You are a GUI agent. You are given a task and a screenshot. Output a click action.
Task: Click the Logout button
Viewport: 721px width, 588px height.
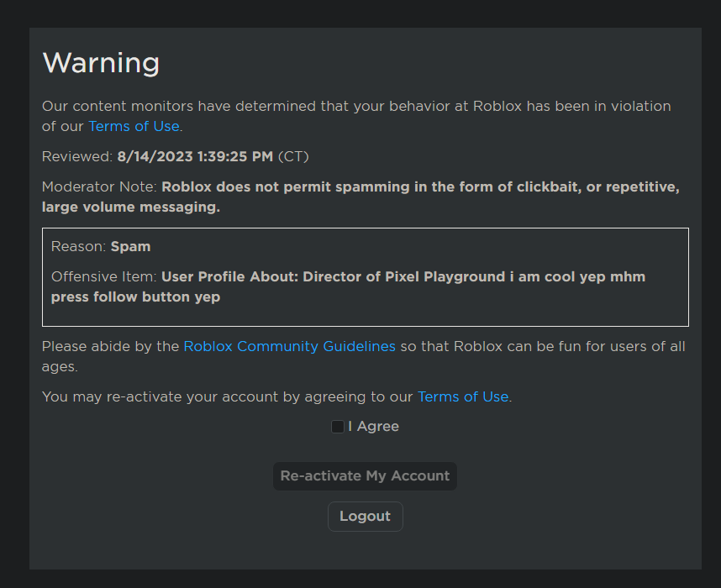[x=365, y=517]
